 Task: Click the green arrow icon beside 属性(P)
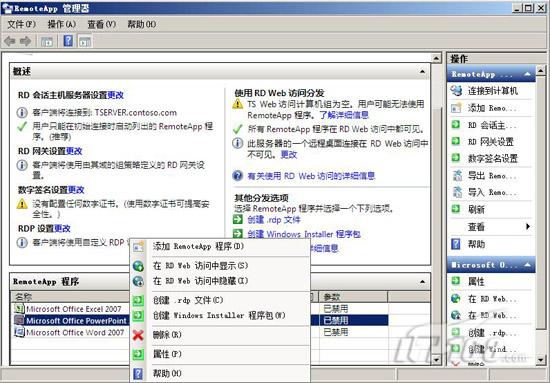coord(138,354)
